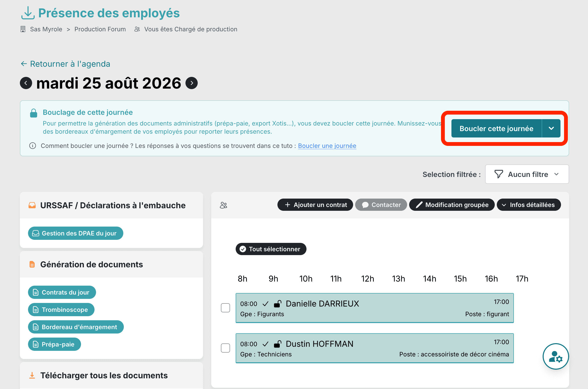The image size is (588, 389).
Task: Click Tout sélectionner to select everyone
Action: [x=271, y=249]
